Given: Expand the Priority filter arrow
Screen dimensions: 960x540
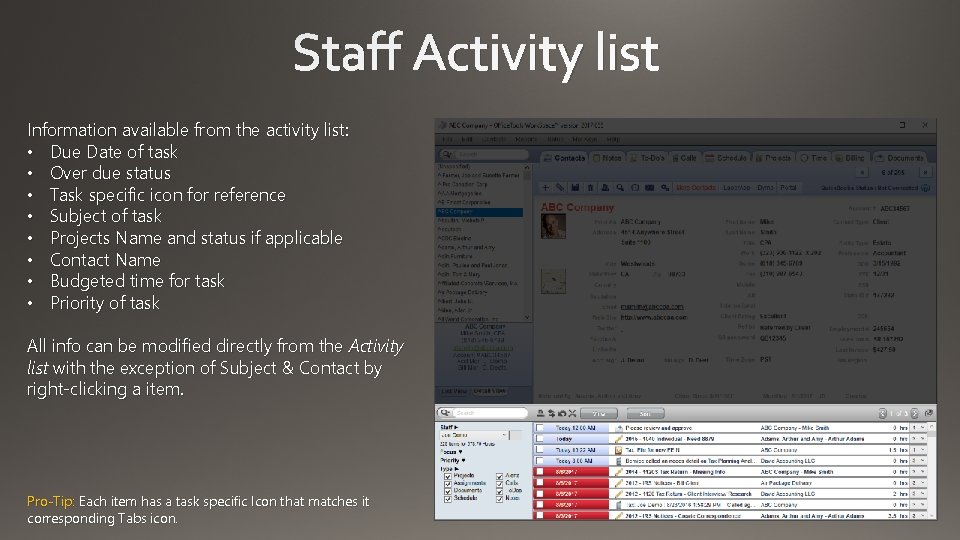Looking at the screenshot, I should pyautogui.click(x=463, y=460).
